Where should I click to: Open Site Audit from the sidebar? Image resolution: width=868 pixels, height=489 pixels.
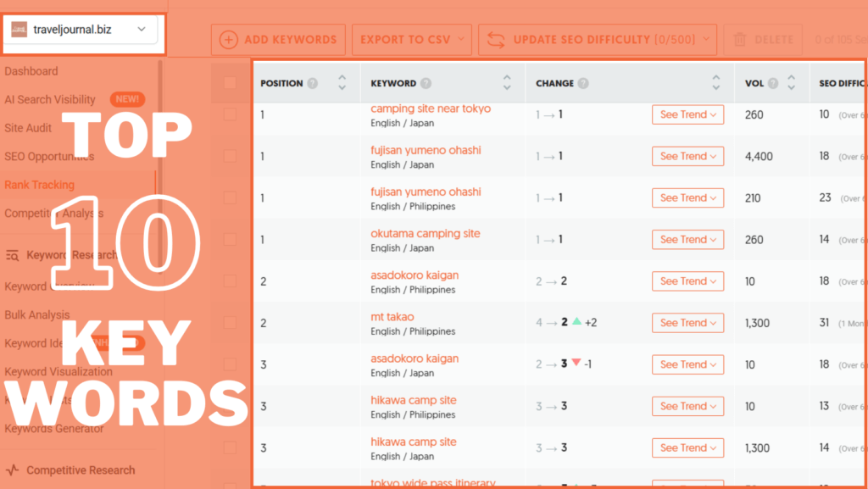tap(28, 127)
